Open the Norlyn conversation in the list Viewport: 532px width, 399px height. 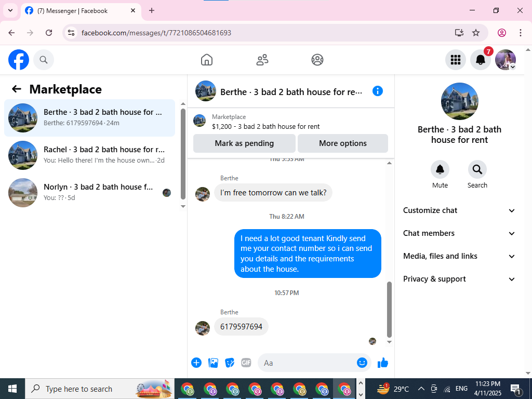pos(89,192)
